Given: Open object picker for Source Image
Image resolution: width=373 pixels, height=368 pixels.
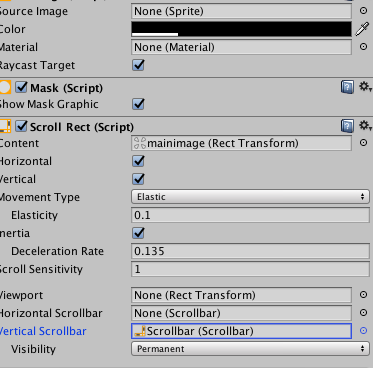Looking at the screenshot, I should click(x=363, y=11).
